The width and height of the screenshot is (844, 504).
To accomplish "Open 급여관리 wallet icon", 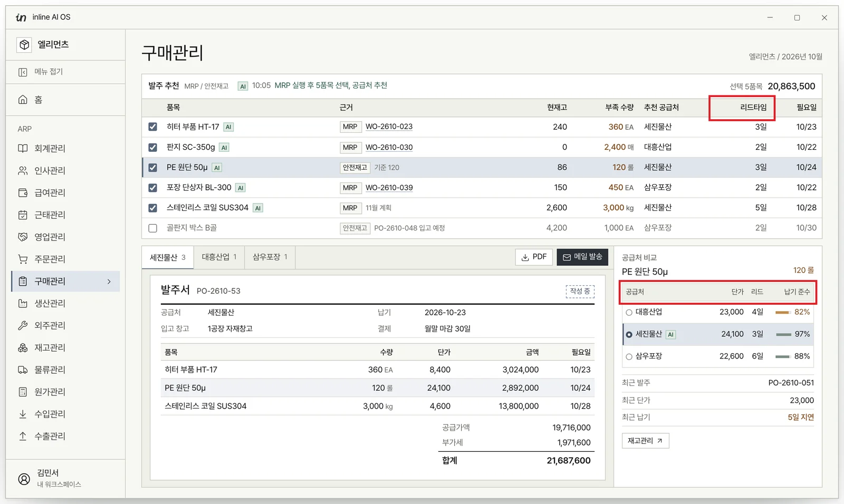I will tap(23, 193).
